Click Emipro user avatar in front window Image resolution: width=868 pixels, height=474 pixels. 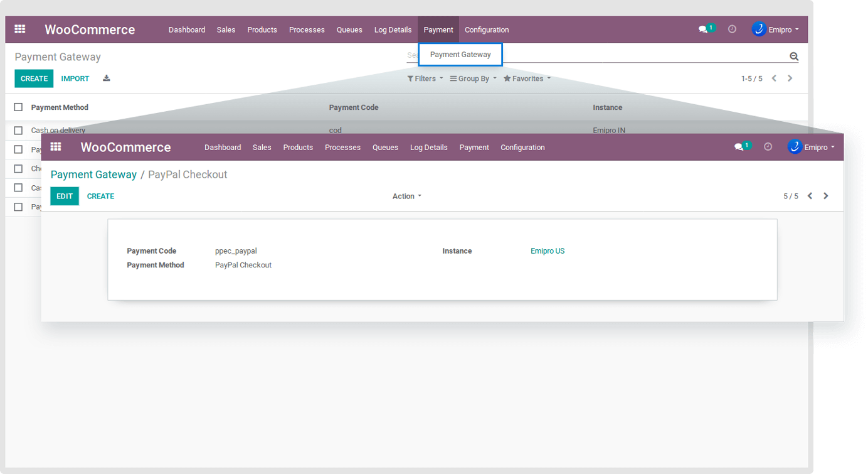(x=795, y=146)
